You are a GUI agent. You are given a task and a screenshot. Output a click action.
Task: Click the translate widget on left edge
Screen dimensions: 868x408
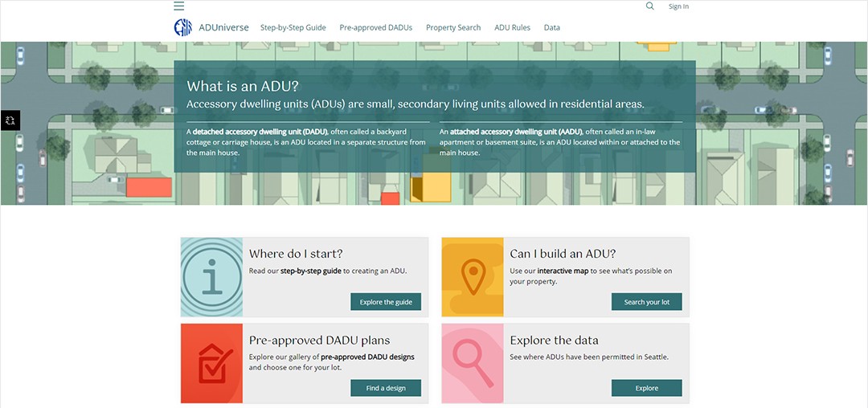10,120
